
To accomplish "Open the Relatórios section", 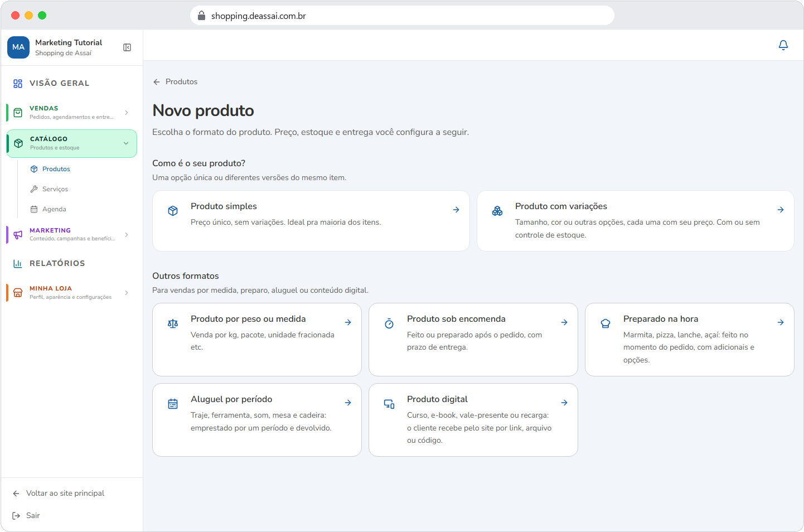I will click(57, 263).
